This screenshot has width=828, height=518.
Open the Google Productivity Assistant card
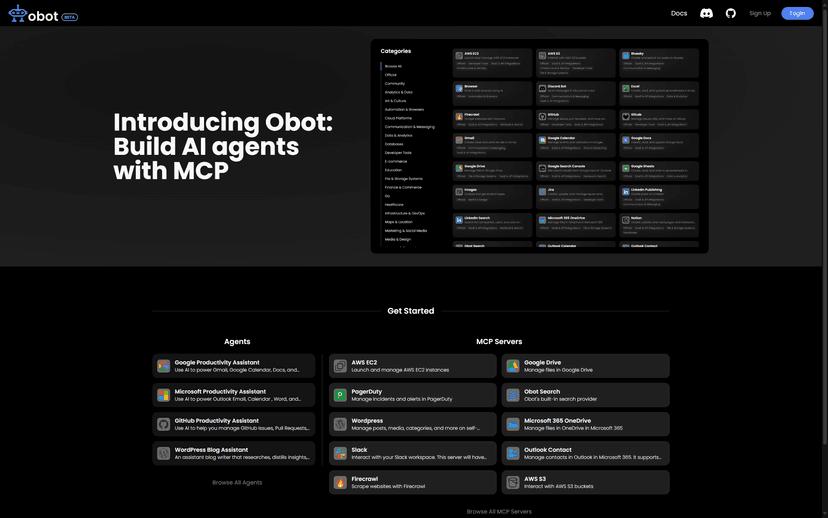tap(233, 366)
